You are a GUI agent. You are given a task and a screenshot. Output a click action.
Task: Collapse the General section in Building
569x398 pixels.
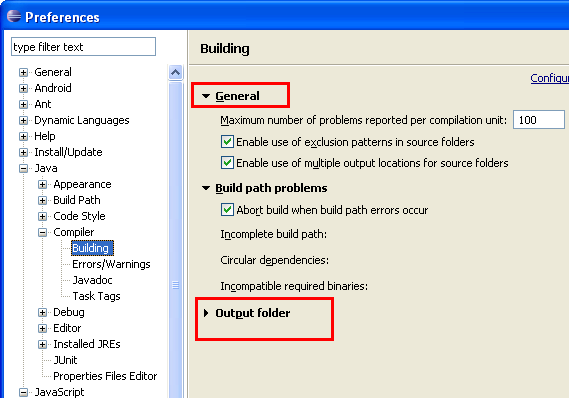206,96
